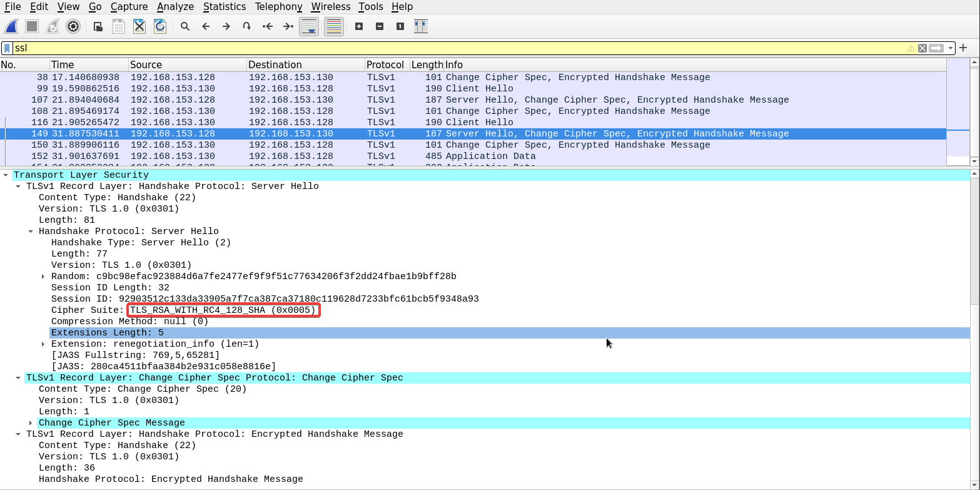The image size is (980, 490).
Task: Go to the previous packet in history
Action: (206, 26)
